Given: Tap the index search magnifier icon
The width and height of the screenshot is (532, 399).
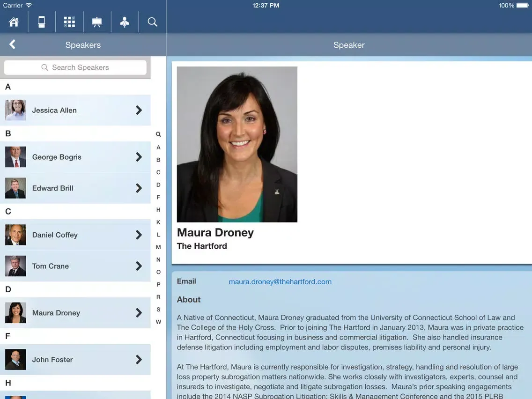Looking at the screenshot, I should pyautogui.click(x=158, y=134).
